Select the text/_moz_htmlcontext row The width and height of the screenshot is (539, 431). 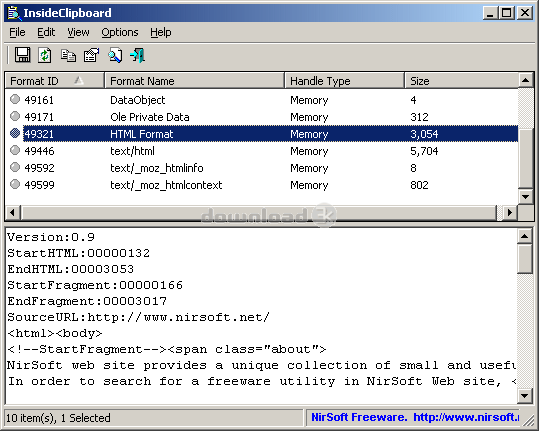coord(261,185)
